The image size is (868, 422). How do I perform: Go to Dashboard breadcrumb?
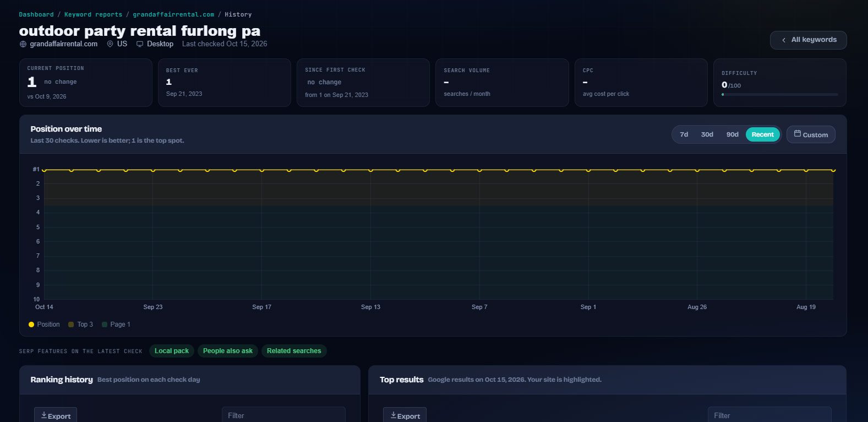click(x=36, y=14)
